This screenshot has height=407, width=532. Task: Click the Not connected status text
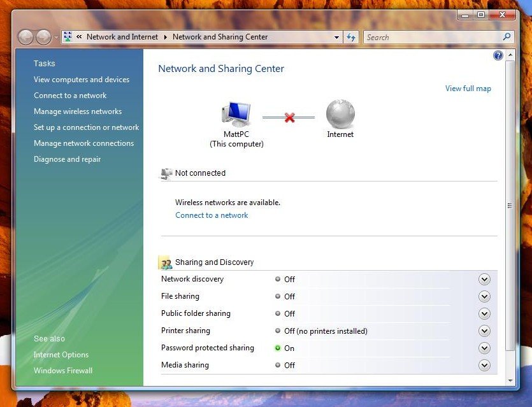click(200, 173)
